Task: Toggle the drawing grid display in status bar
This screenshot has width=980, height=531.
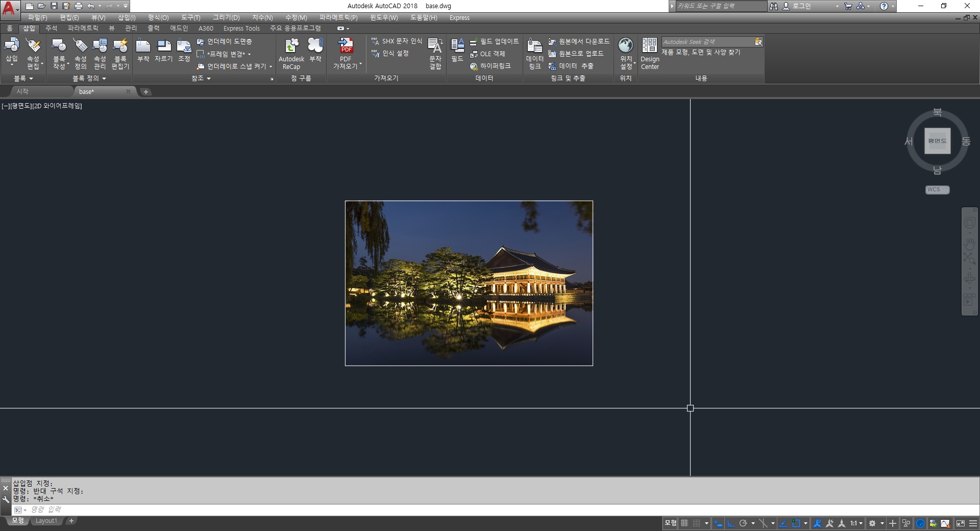Action: click(x=684, y=523)
